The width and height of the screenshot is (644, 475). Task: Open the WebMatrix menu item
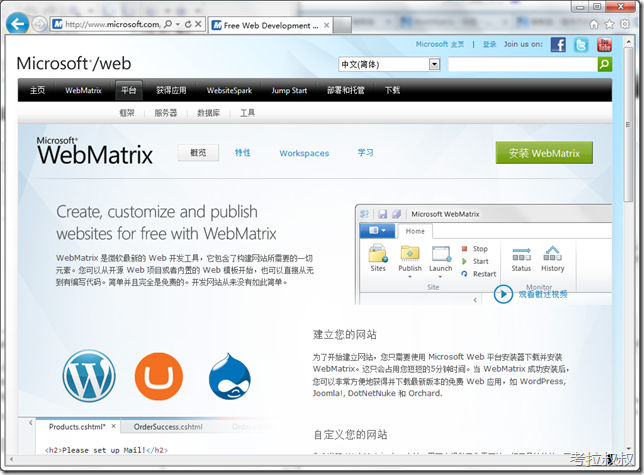[83, 90]
